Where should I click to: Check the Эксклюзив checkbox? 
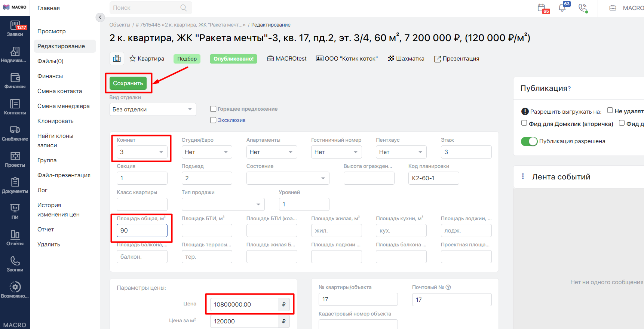tap(213, 120)
